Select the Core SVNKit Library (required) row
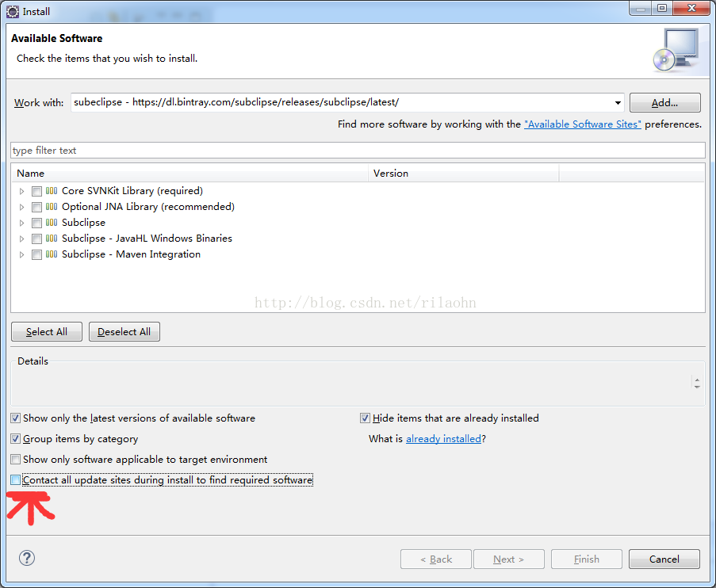This screenshot has height=588, width=716. (132, 191)
